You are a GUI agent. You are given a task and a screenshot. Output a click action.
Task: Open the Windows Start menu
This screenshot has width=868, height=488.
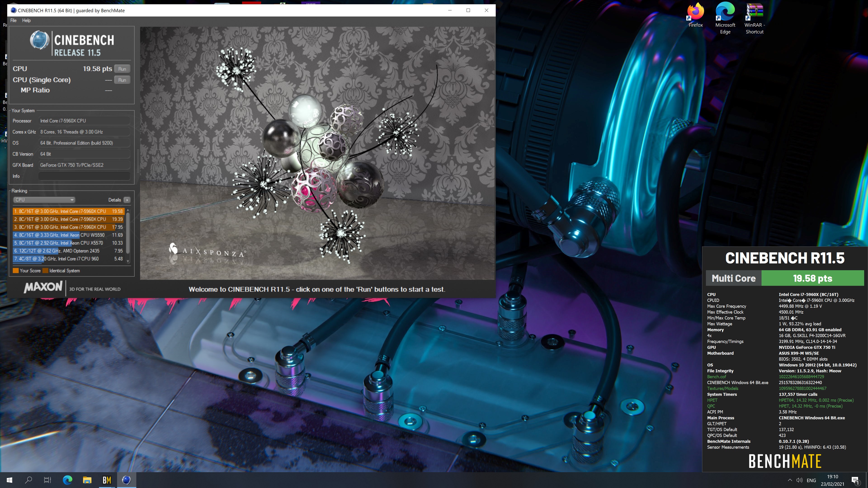click(9, 480)
